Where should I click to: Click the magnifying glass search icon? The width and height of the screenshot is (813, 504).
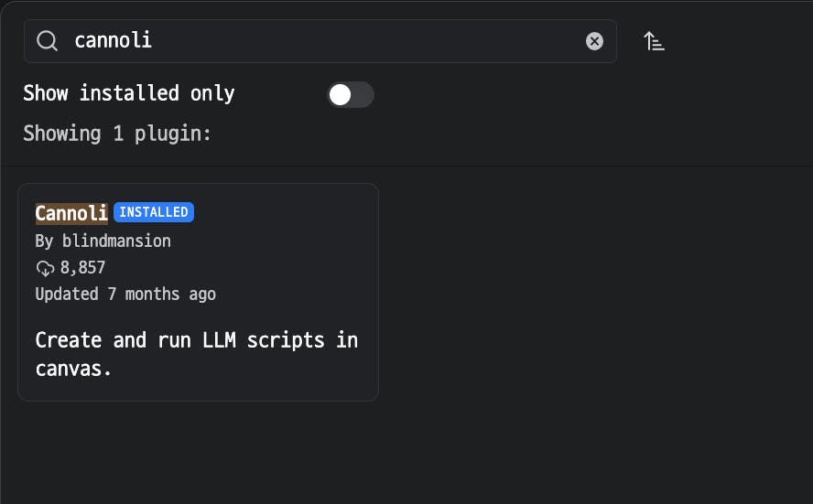coord(47,41)
